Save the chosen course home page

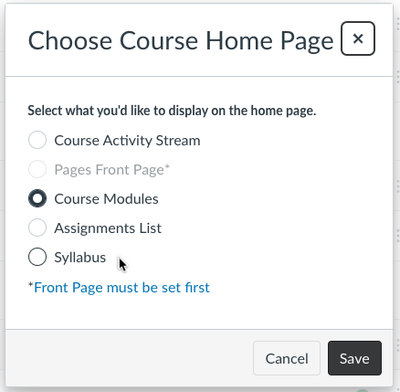tap(355, 358)
